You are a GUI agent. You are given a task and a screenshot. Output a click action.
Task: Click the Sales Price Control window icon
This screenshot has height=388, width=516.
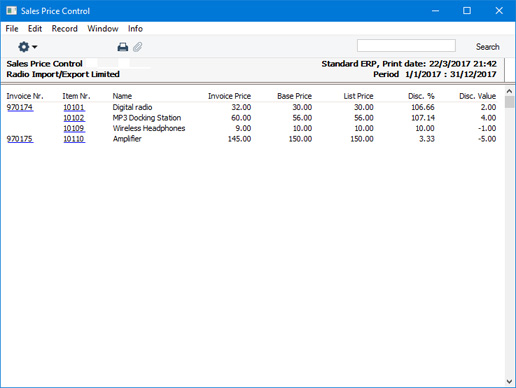pos(11,11)
